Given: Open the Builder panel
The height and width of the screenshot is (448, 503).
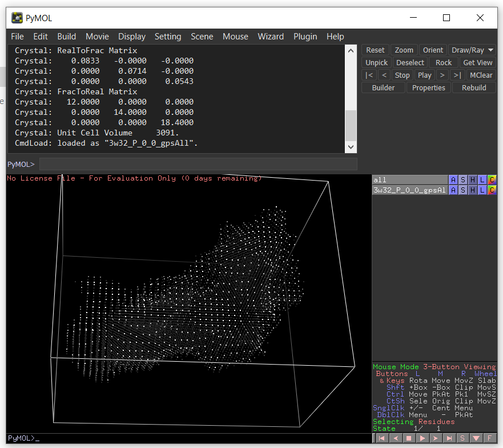Looking at the screenshot, I should (x=383, y=87).
